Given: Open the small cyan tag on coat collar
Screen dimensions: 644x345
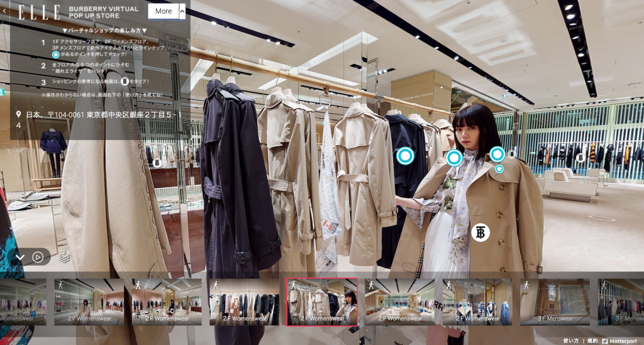Looking at the screenshot, I should 499,168.
